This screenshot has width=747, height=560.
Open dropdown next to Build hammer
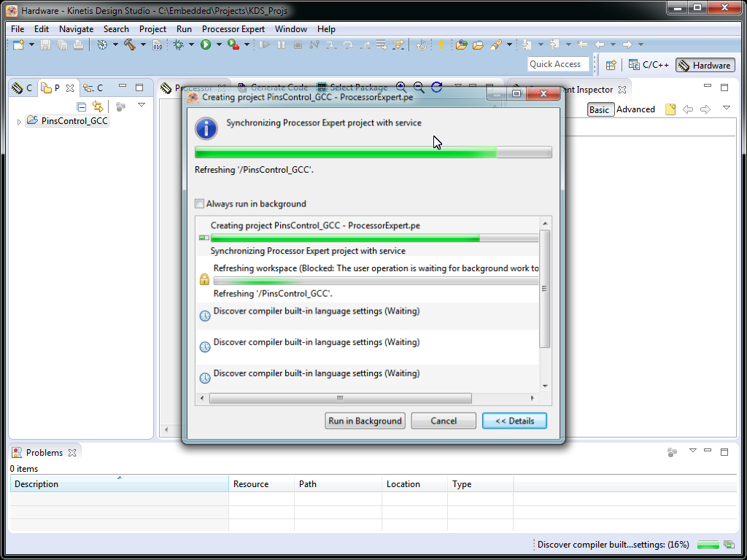click(143, 44)
